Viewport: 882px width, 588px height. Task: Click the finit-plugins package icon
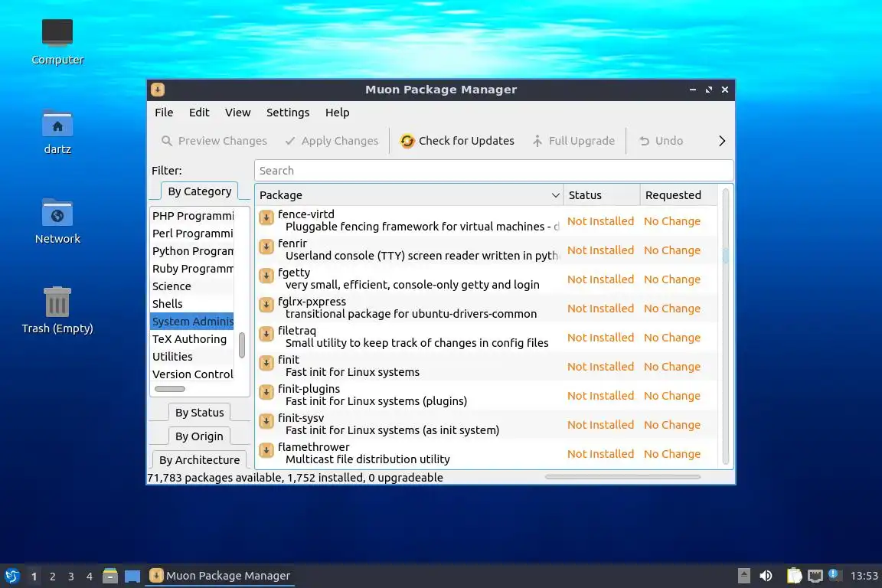pos(266,392)
